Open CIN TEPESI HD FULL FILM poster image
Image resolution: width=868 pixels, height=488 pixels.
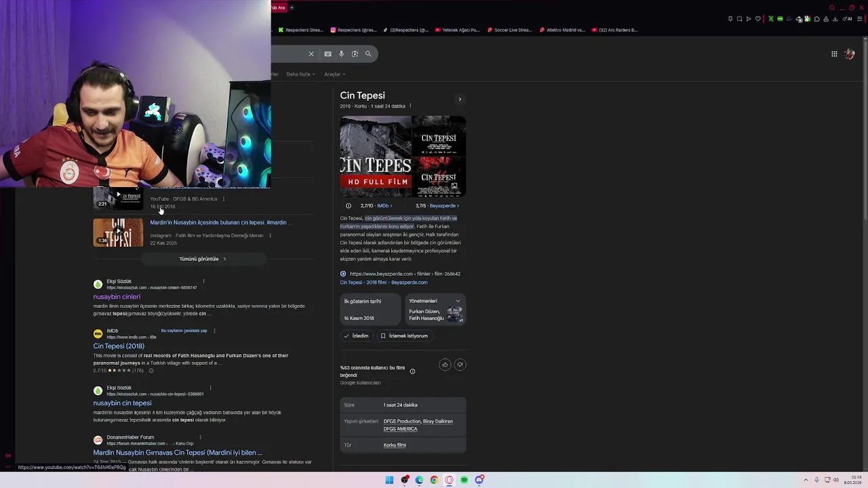tap(376, 157)
